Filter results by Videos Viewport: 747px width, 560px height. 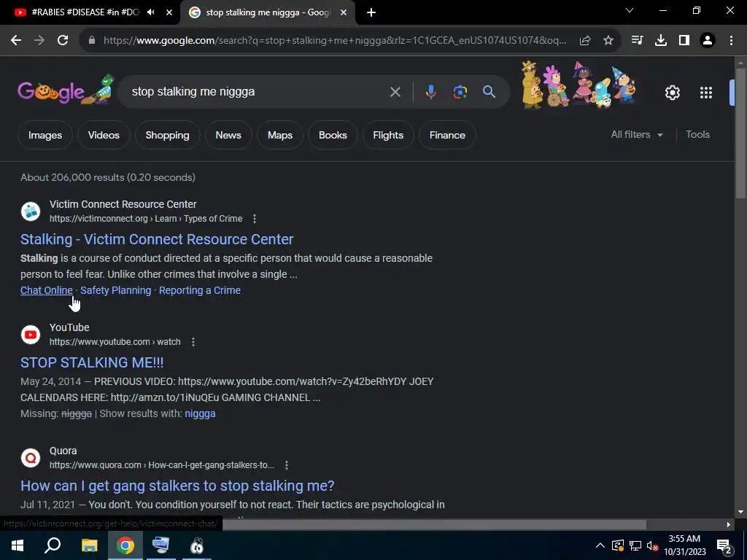[x=104, y=135]
